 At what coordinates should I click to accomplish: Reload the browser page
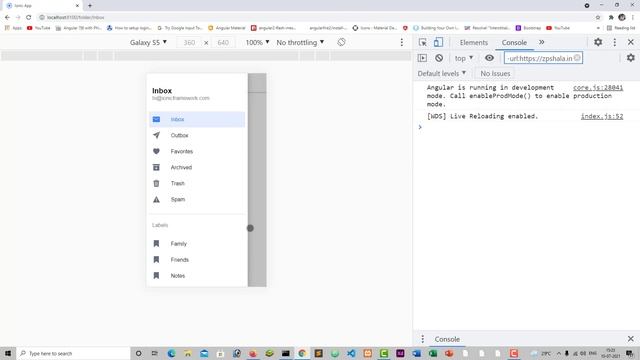29,17
